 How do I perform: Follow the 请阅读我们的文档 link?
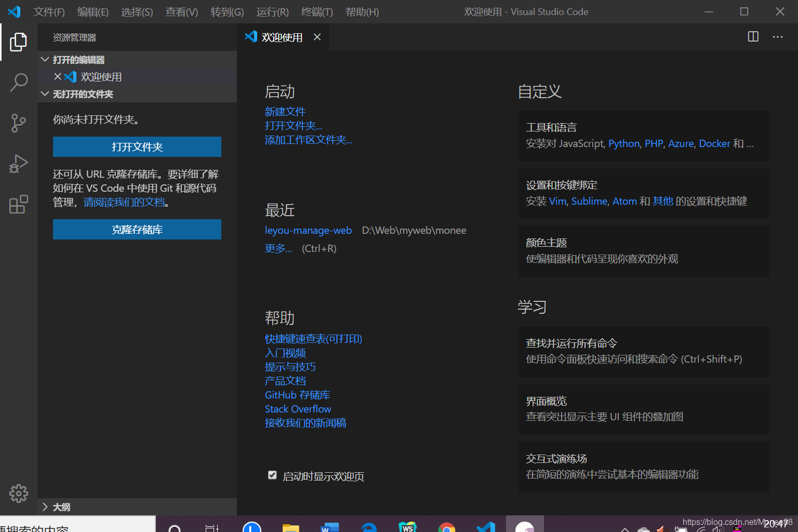pos(124,202)
